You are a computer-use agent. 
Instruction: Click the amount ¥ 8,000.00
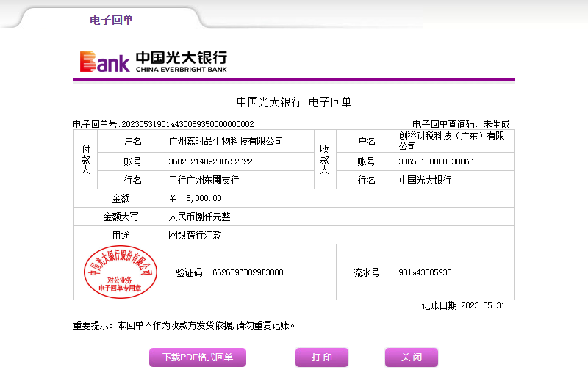coord(196,198)
